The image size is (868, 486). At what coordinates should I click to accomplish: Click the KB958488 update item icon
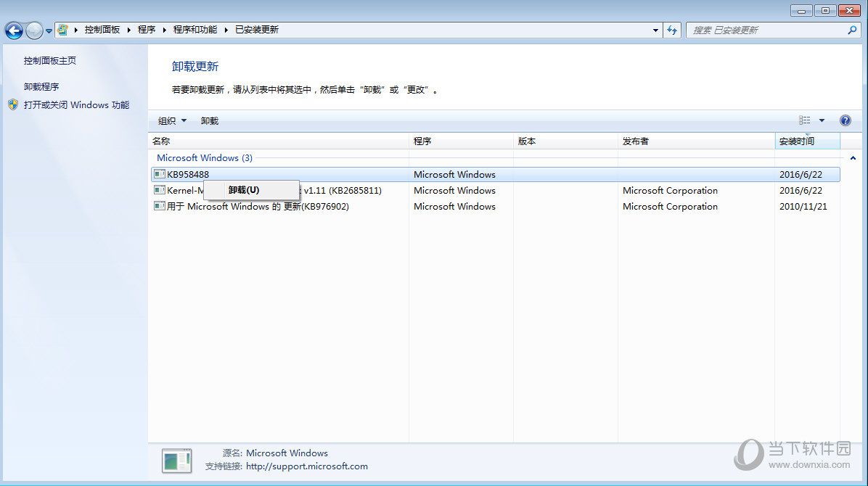[x=160, y=174]
